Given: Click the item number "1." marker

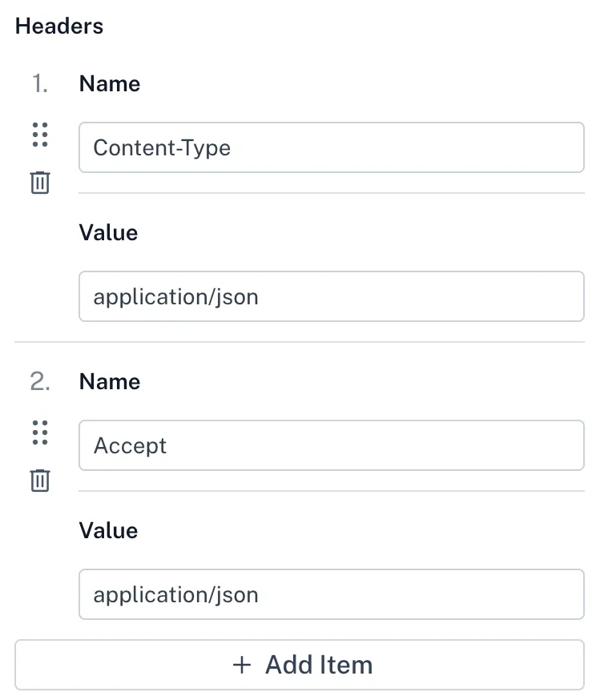Looking at the screenshot, I should pos(40,84).
